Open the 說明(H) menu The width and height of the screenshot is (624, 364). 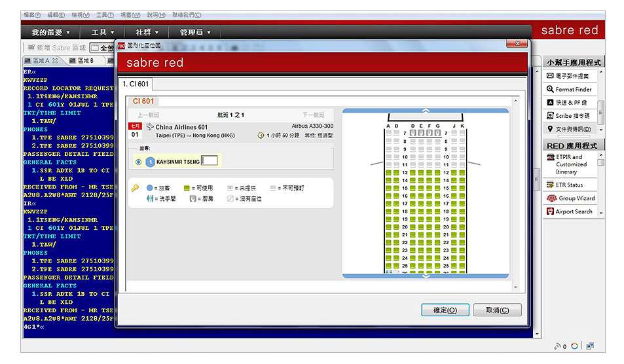(x=156, y=14)
